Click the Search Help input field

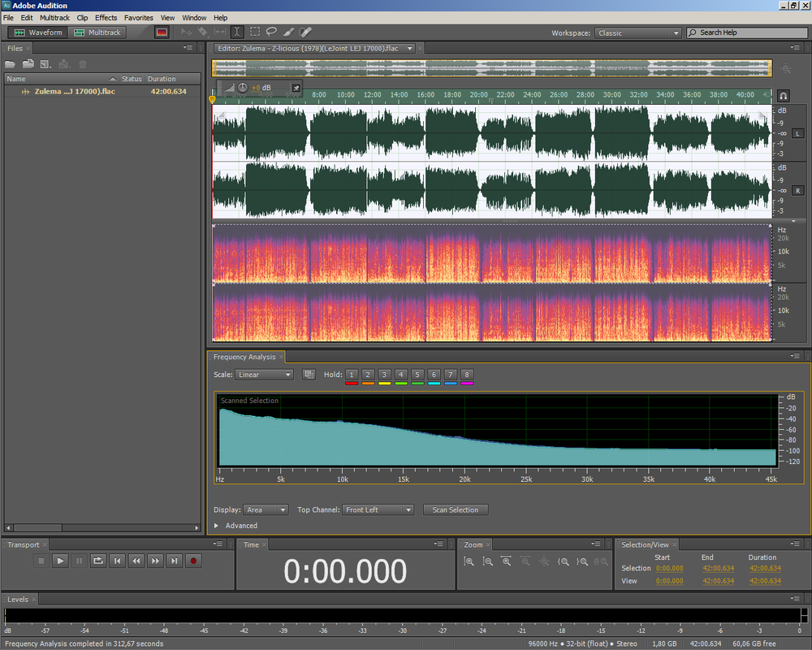click(x=747, y=32)
